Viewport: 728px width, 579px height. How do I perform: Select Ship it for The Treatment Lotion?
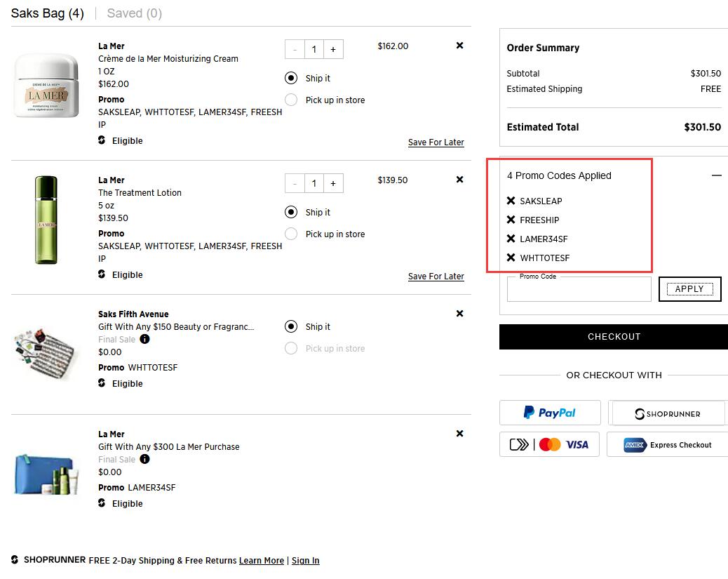(x=291, y=213)
